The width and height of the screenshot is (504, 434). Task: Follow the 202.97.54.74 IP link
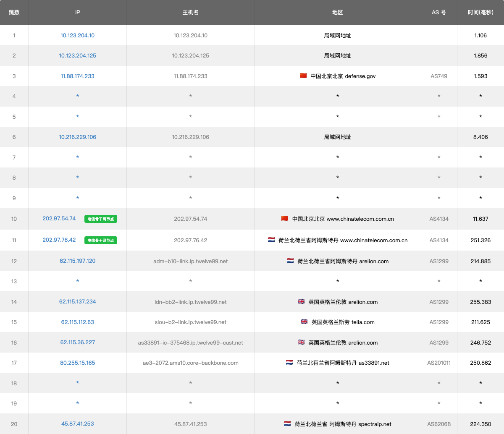tap(59, 219)
